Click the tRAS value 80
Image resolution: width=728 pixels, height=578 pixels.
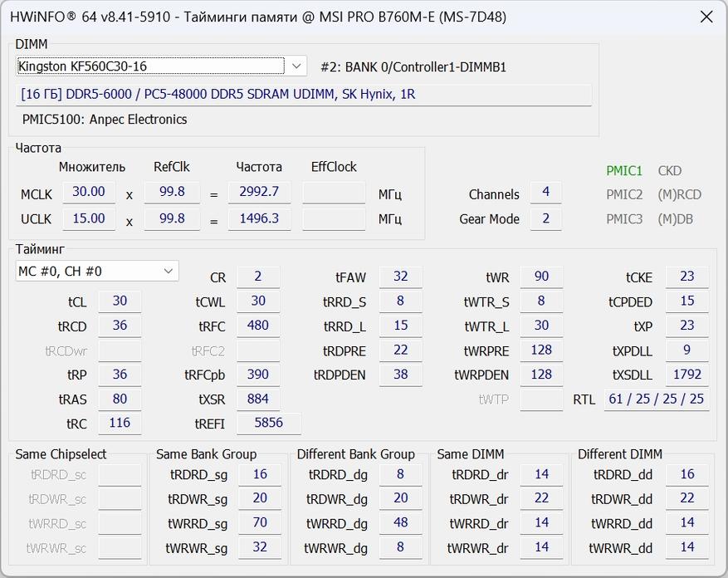[120, 399]
